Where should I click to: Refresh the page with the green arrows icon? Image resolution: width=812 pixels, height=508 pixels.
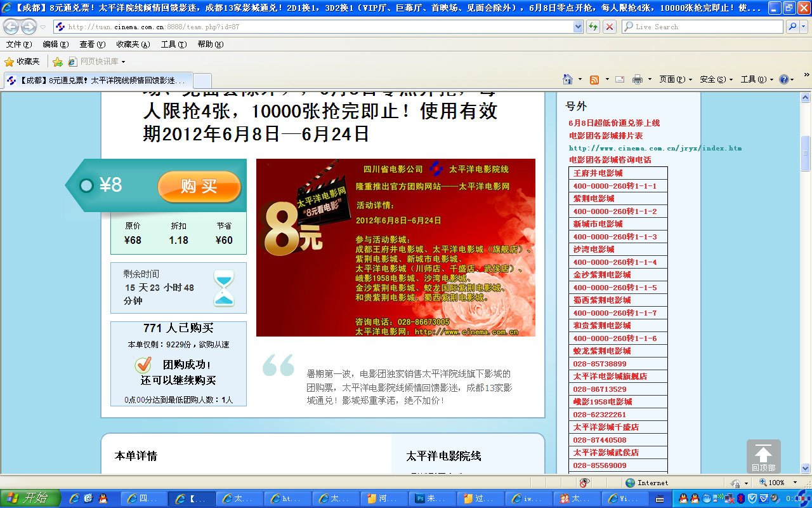(593, 27)
